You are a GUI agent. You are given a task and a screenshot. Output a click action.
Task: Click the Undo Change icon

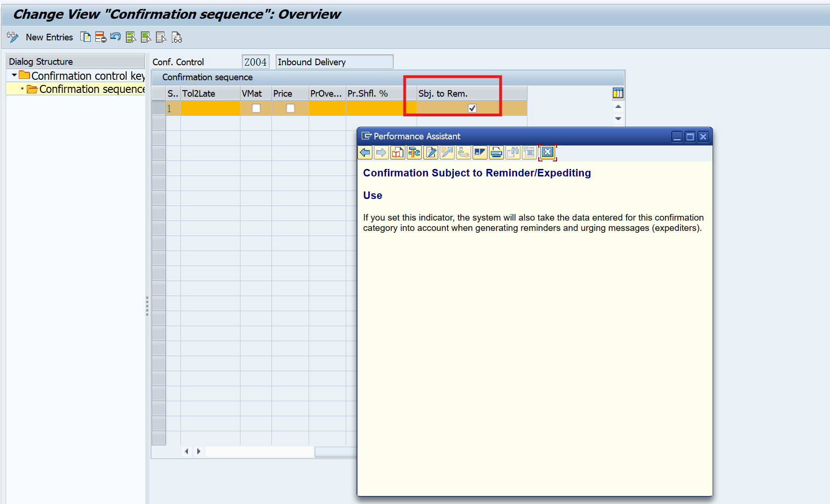pyautogui.click(x=116, y=37)
